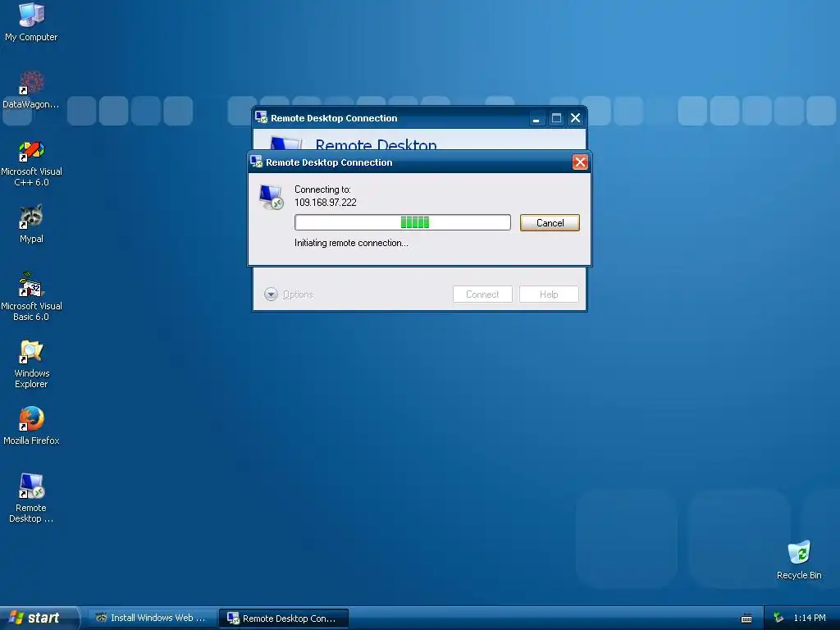
Task: Open the My Computer desktop icon
Action: pos(31,22)
